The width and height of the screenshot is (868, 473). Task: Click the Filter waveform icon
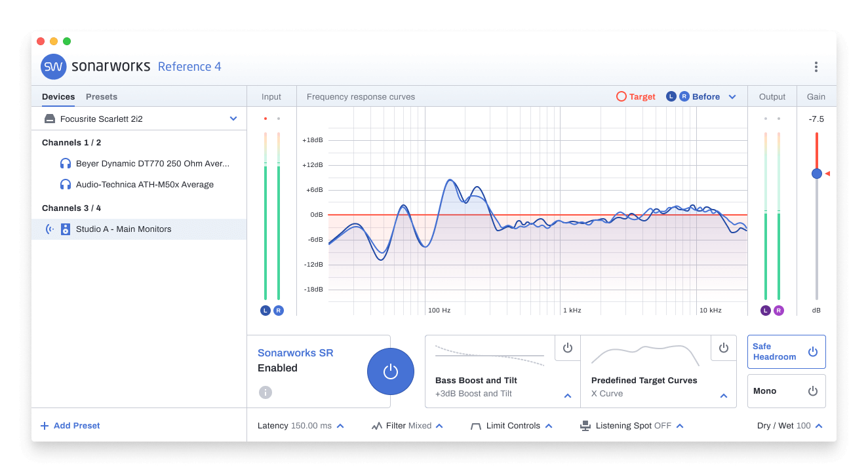tap(376, 426)
